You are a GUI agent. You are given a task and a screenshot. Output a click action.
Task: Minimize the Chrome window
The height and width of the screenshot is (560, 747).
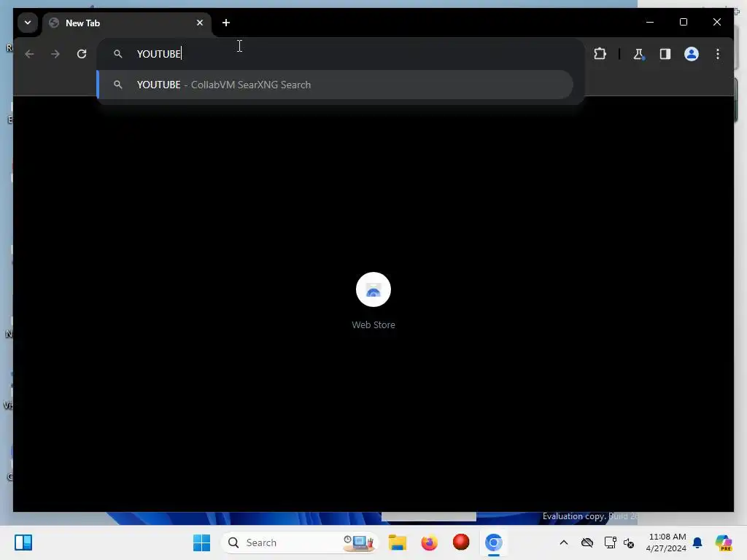(650, 22)
